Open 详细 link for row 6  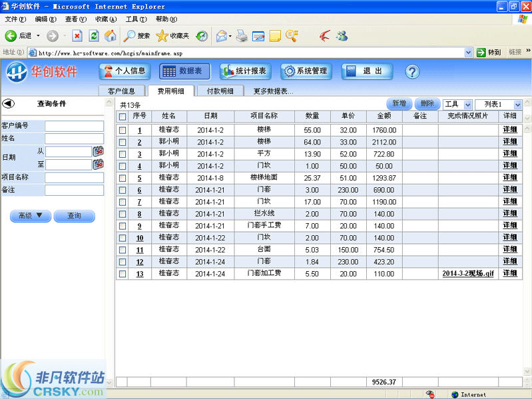pyautogui.click(x=509, y=190)
